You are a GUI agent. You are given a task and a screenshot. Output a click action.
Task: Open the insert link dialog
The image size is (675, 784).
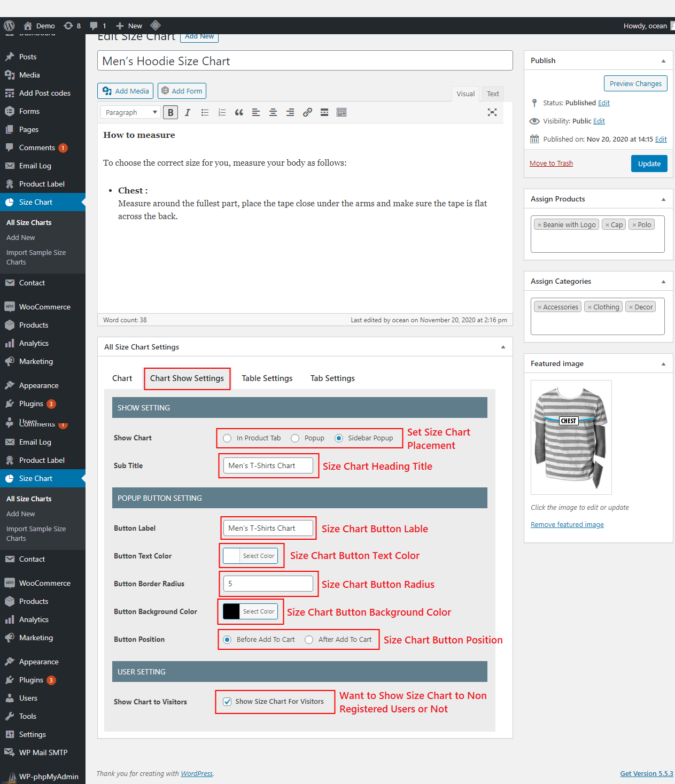307,112
